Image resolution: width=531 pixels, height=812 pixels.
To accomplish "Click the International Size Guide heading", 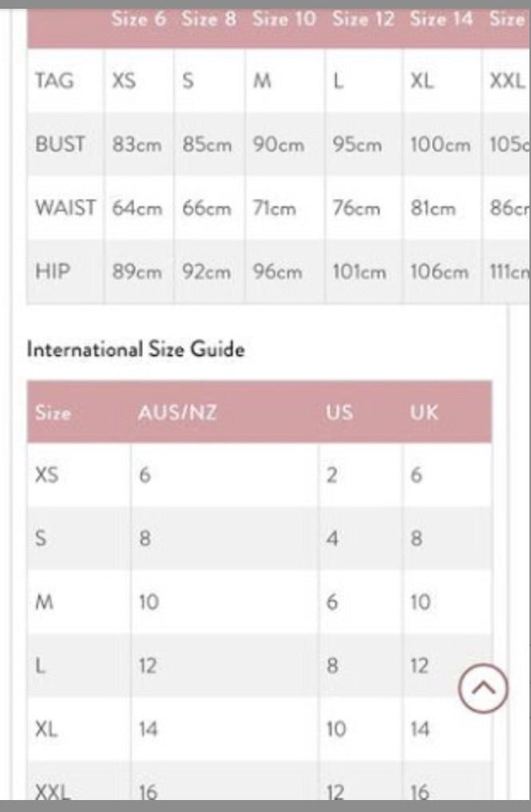I will click(136, 350).
